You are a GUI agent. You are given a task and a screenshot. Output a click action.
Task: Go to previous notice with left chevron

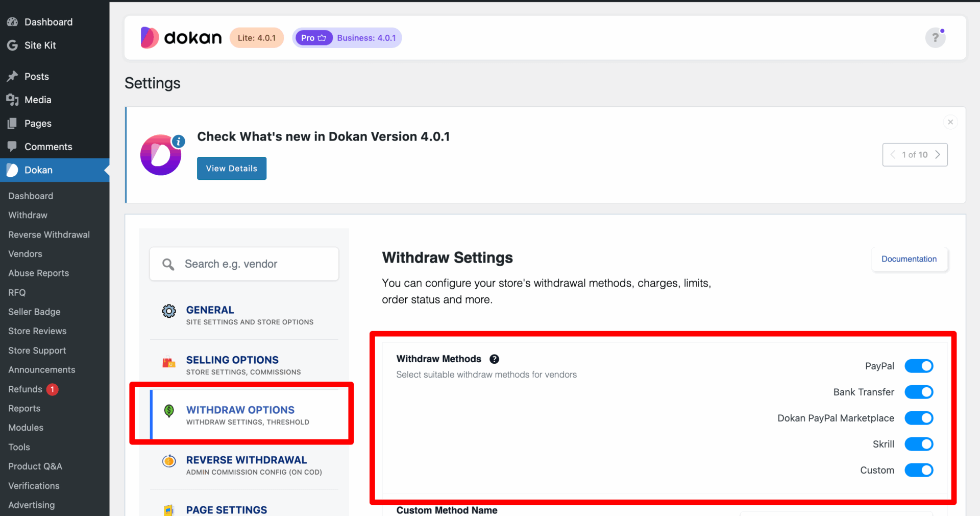[893, 155]
